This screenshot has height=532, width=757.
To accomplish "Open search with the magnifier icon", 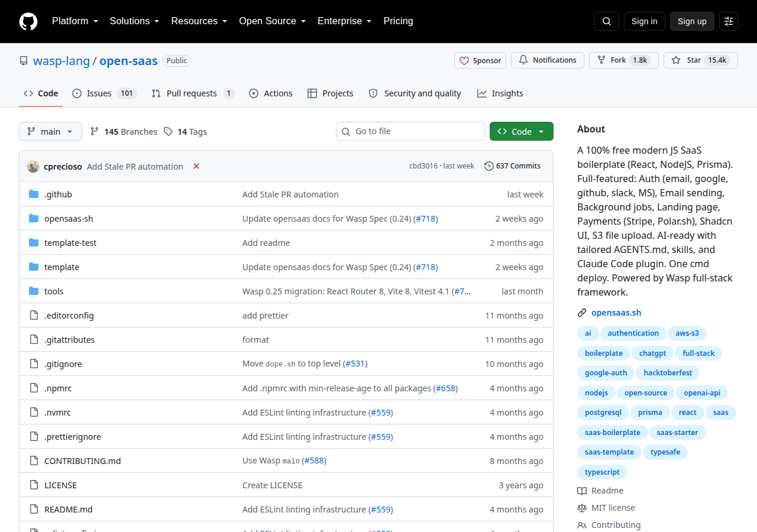I will (x=607, y=21).
